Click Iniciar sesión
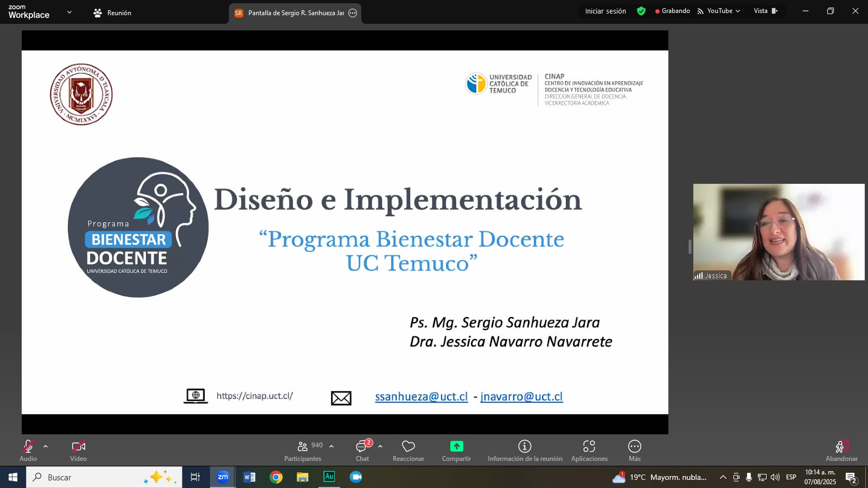868x488 pixels. click(x=605, y=11)
